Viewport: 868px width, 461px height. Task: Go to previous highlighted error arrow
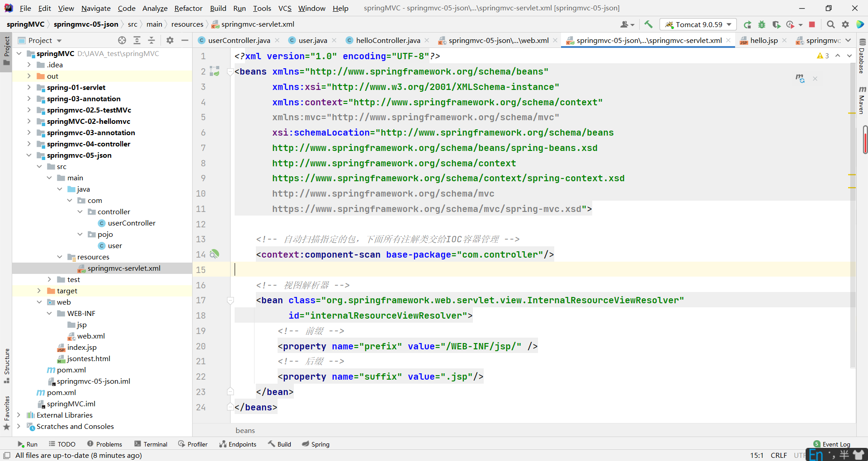coord(838,56)
